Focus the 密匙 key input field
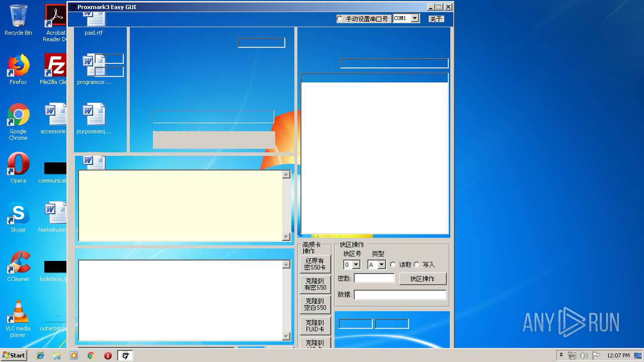This screenshot has height=362, width=644. click(374, 278)
